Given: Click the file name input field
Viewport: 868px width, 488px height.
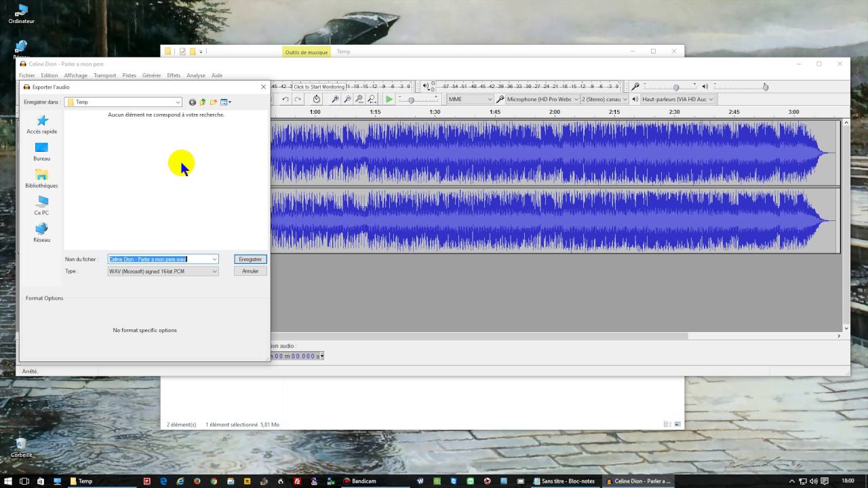Looking at the screenshot, I should coord(159,259).
